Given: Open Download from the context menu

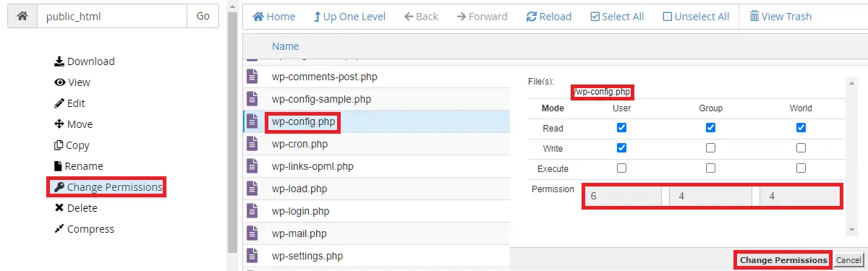Looking at the screenshot, I should click(x=85, y=61).
